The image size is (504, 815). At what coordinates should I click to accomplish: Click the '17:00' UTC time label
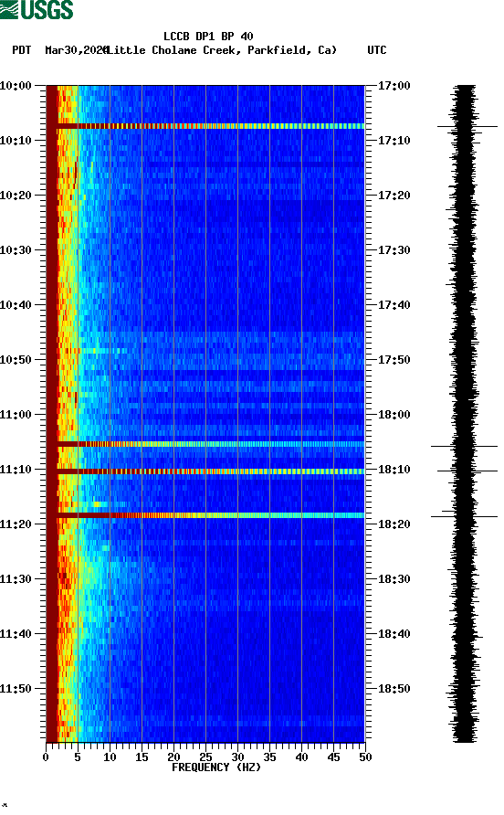tap(394, 86)
